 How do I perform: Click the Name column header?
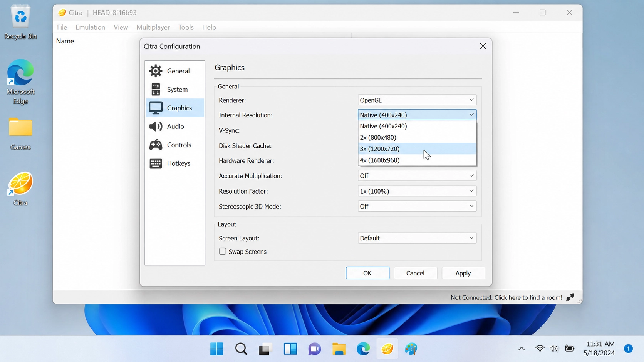[x=65, y=41]
